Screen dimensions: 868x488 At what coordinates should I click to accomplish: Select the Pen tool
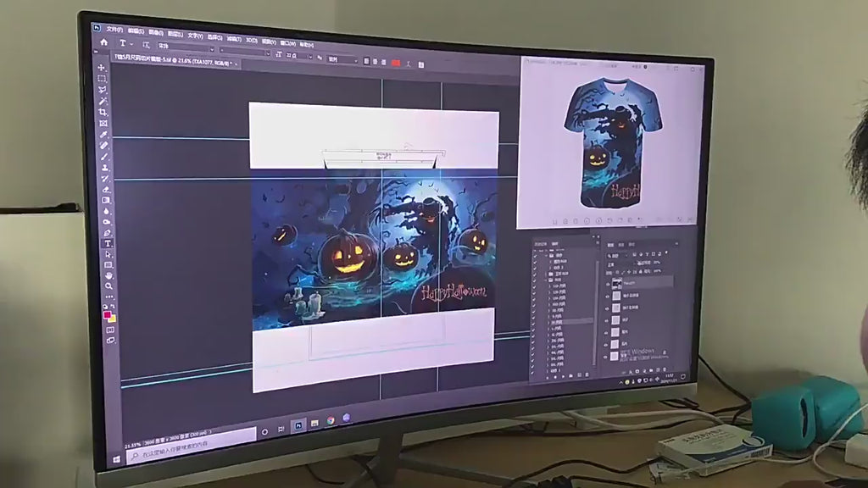(107, 233)
